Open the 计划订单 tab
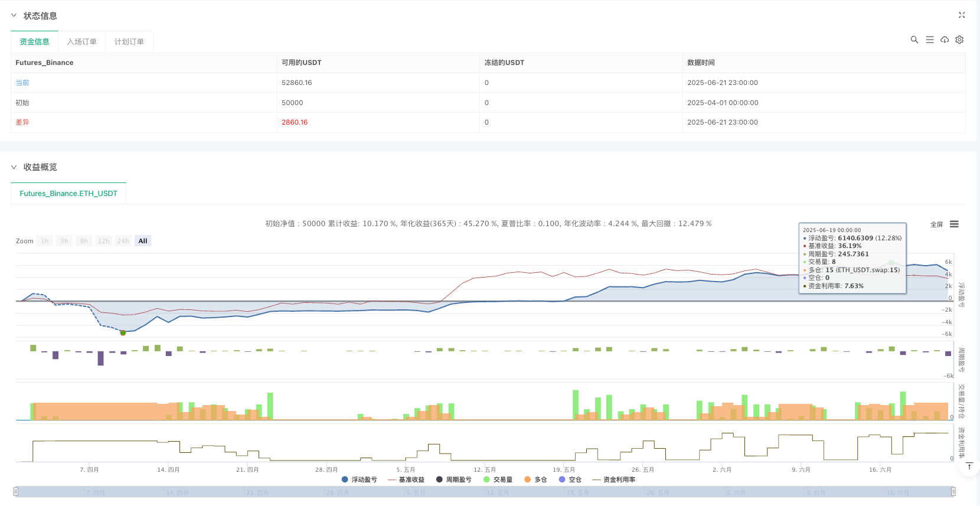The width and height of the screenshot is (980, 506). click(129, 41)
